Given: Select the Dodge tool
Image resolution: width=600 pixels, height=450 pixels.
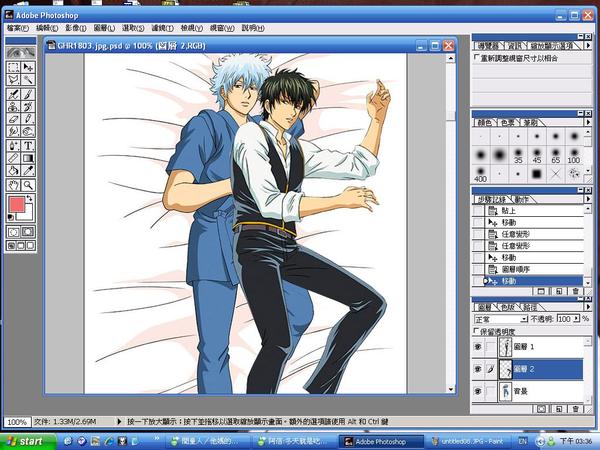Looking at the screenshot, I should point(28,131).
